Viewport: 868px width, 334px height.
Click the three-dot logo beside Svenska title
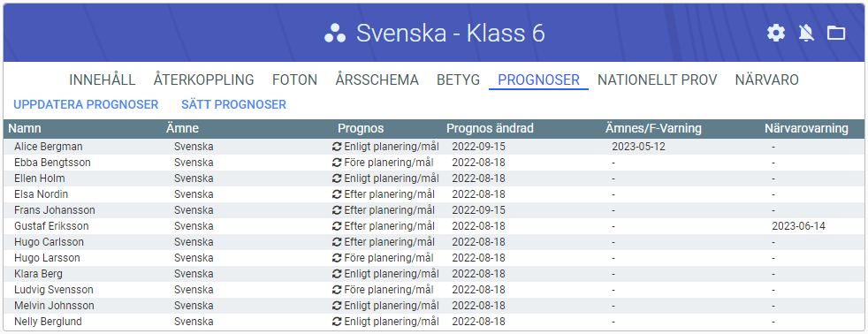click(335, 34)
